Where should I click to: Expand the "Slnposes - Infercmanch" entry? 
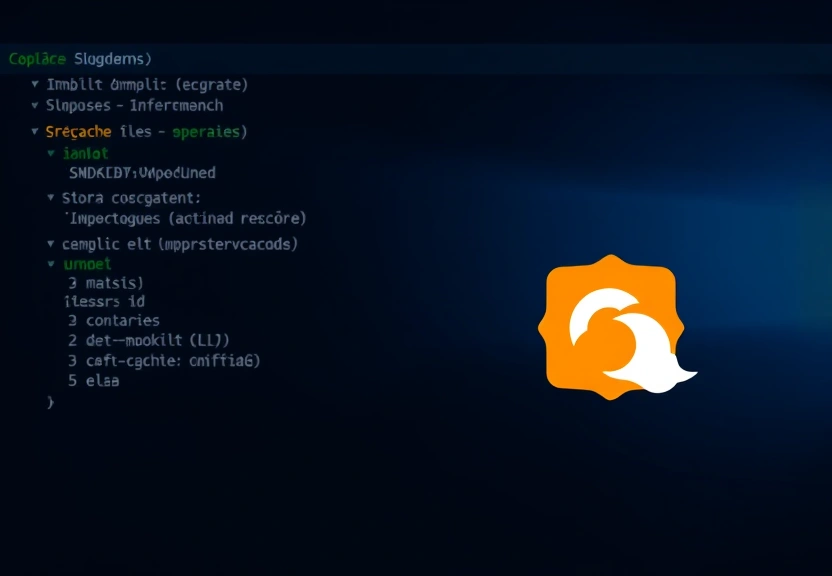pyautogui.click(x=35, y=105)
